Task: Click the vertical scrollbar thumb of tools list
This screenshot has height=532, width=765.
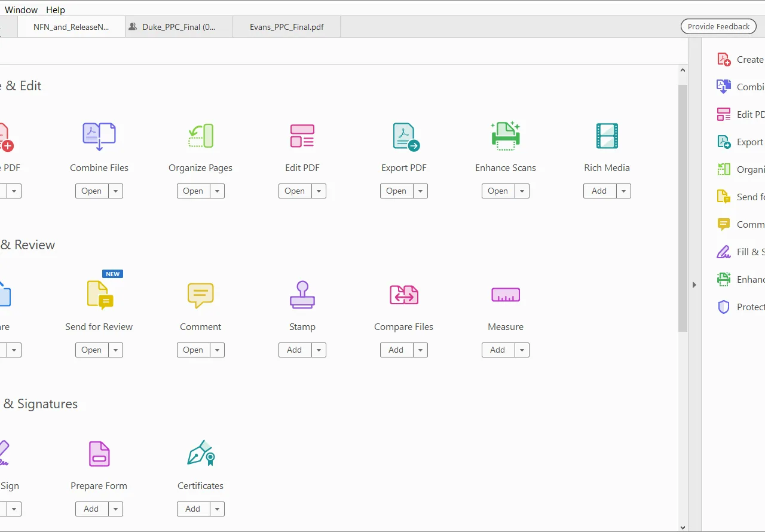Action: click(683, 208)
